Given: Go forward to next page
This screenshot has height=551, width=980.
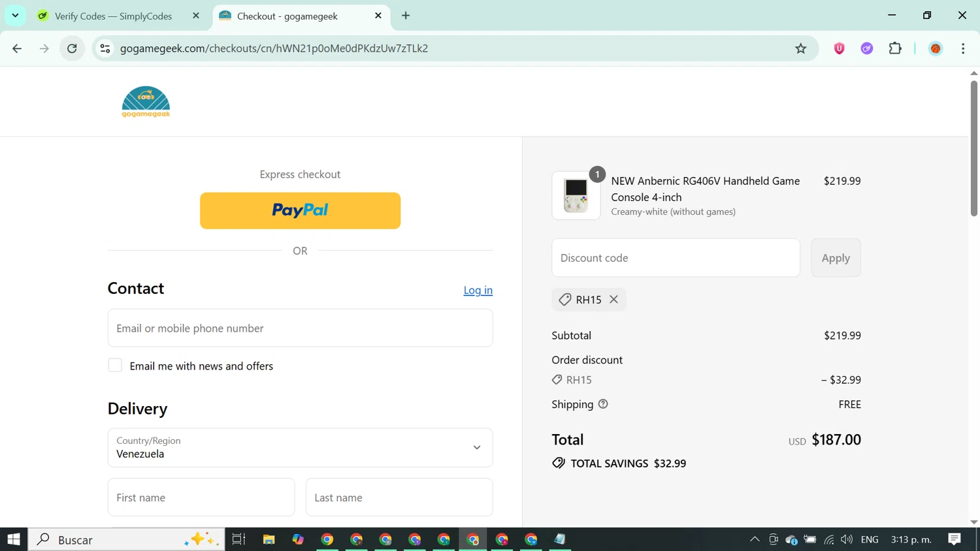Looking at the screenshot, I should click(44, 48).
